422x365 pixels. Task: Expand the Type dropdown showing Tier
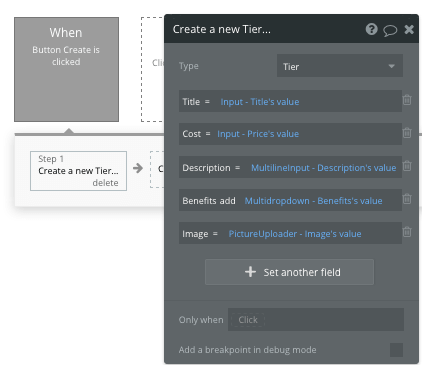pyautogui.click(x=340, y=66)
